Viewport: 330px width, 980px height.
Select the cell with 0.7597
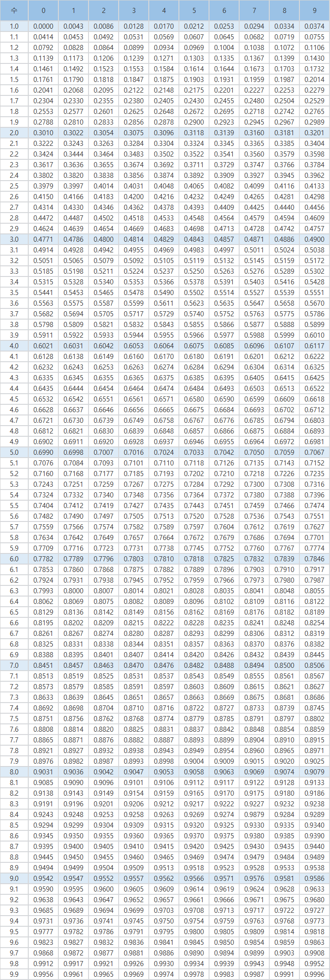194,527
